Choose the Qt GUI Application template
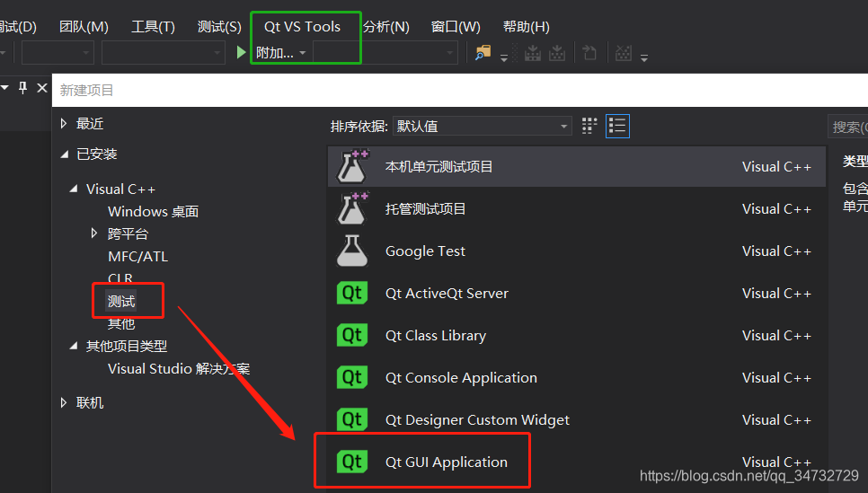 pos(576,462)
